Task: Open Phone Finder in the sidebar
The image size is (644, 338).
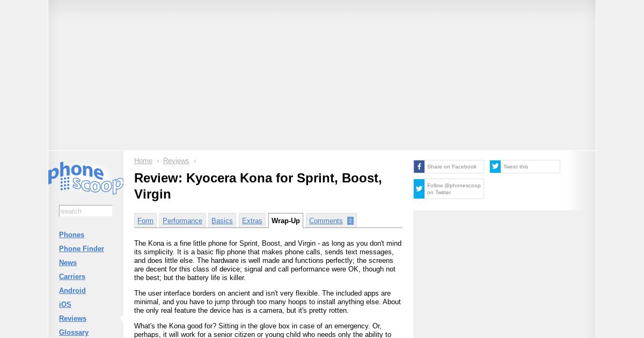Action: tap(82, 249)
